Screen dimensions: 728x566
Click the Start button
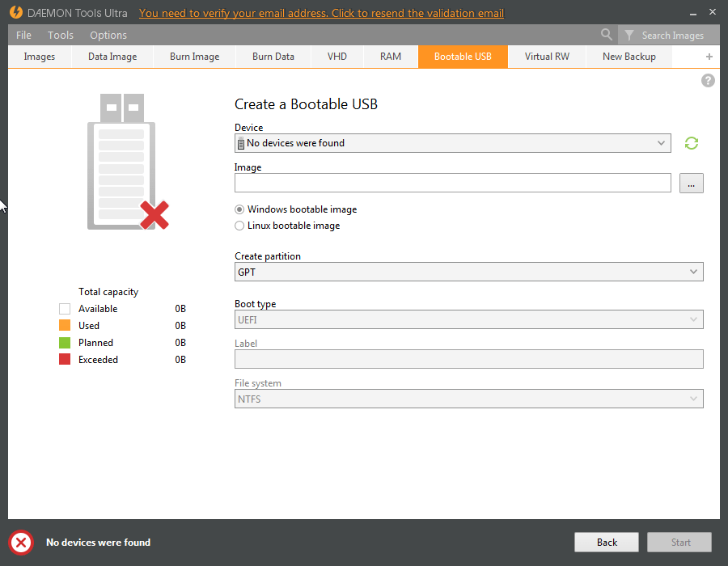pyautogui.click(x=679, y=542)
